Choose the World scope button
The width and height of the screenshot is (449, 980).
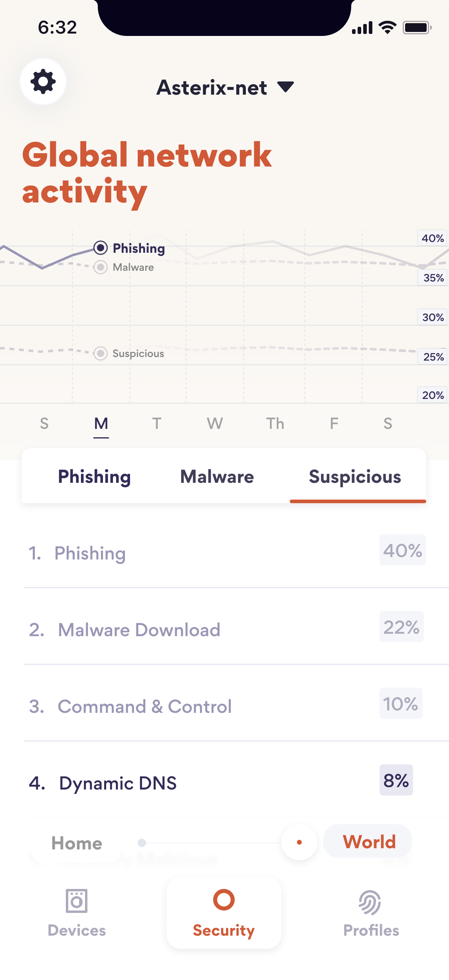click(x=369, y=842)
